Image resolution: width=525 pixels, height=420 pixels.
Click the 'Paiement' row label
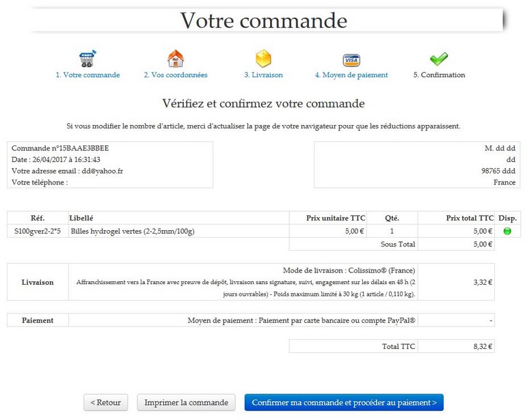click(x=38, y=320)
